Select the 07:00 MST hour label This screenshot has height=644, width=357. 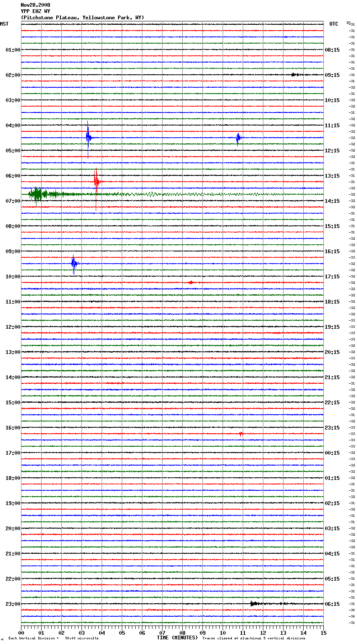[13, 201]
